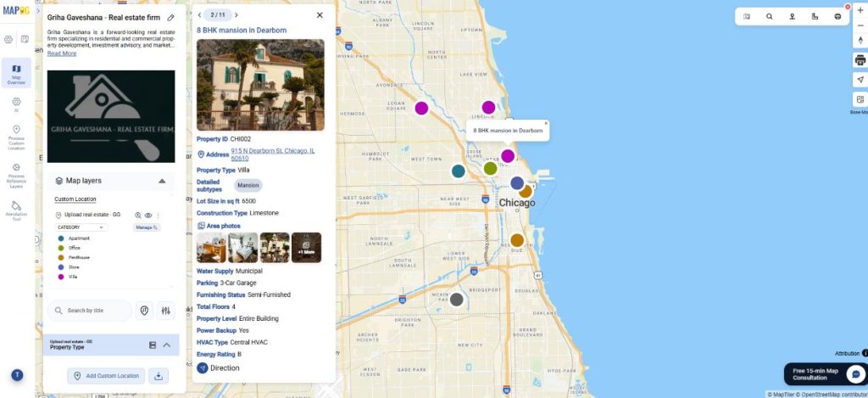Click Add Custom Location button
This screenshot has width=868, height=398.
coord(106,376)
